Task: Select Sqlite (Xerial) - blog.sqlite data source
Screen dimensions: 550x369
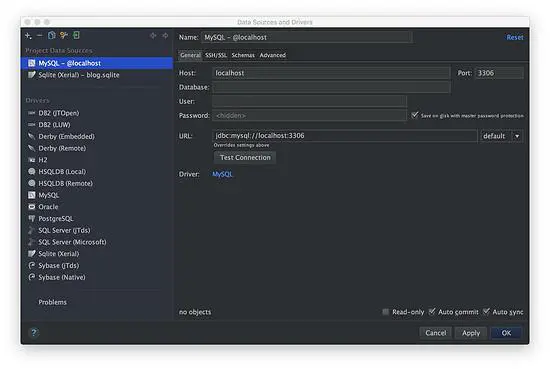Action: pos(97,75)
